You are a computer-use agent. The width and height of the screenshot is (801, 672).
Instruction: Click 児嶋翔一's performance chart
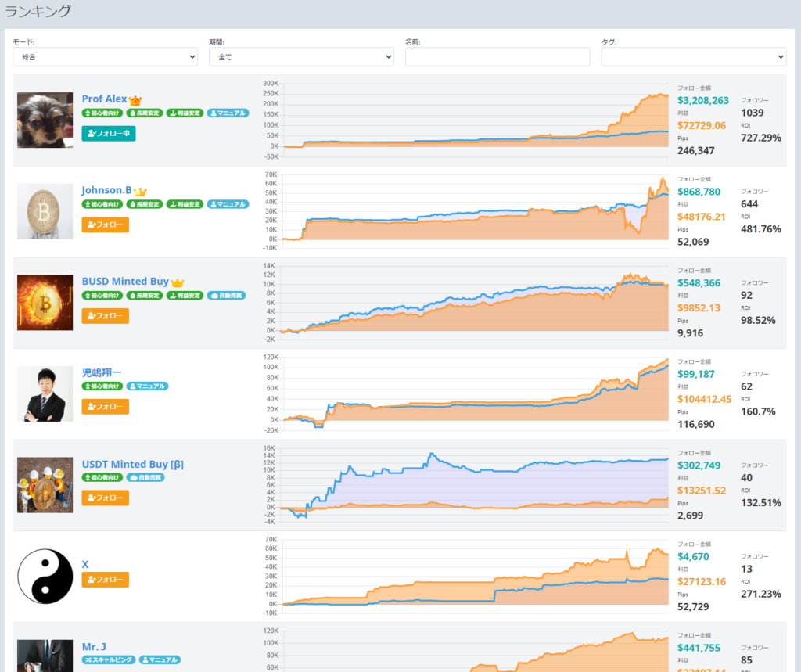(x=466, y=393)
